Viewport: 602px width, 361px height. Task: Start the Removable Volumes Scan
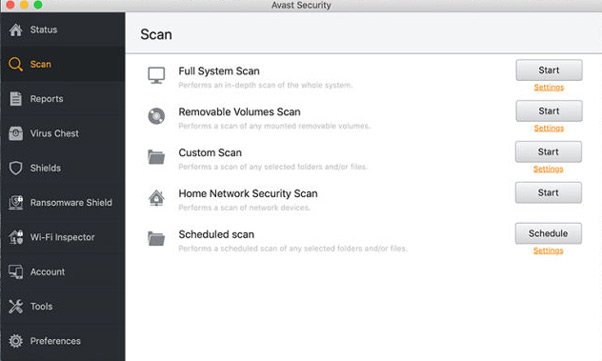[x=549, y=111]
